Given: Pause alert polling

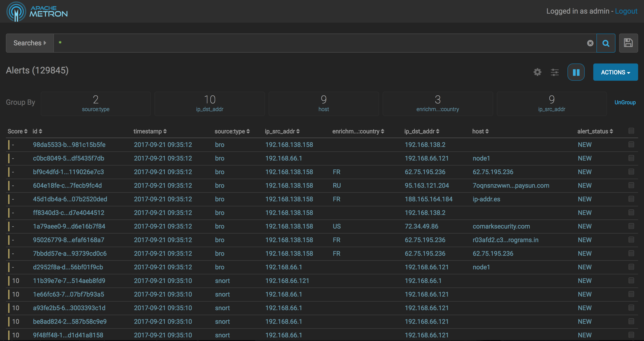Looking at the screenshot, I should pos(576,72).
